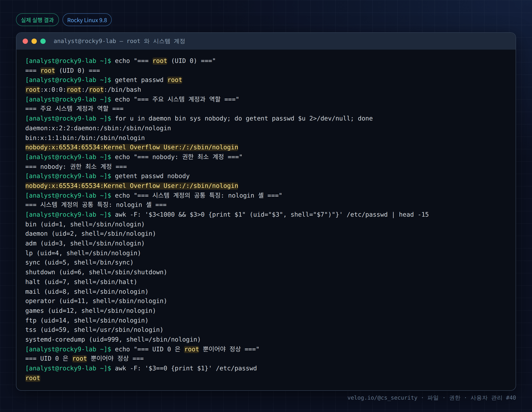Click the line 'bin:x:1:1:bin:/bin:/sbin/nologin'
Image resolution: width=532 pixels, height=412 pixels.
click(85, 138)
